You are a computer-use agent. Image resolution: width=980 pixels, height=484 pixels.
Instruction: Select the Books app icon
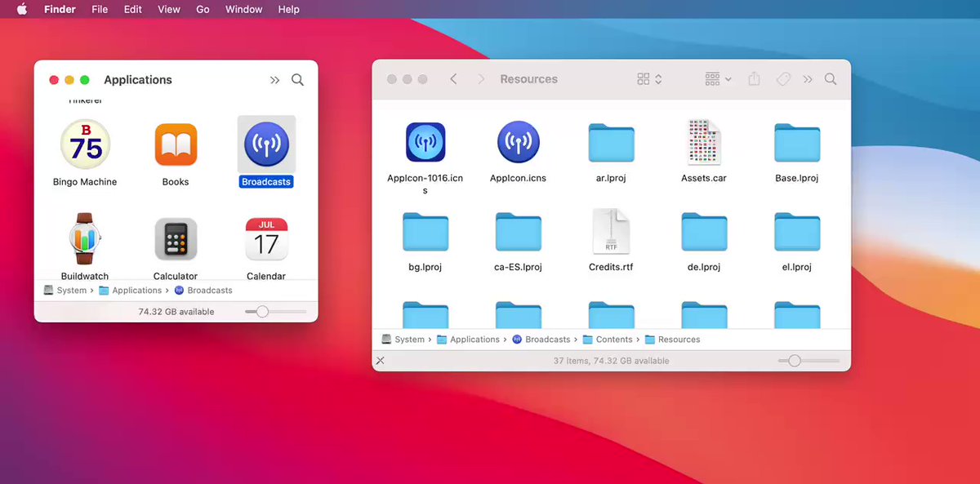(176, 144)
